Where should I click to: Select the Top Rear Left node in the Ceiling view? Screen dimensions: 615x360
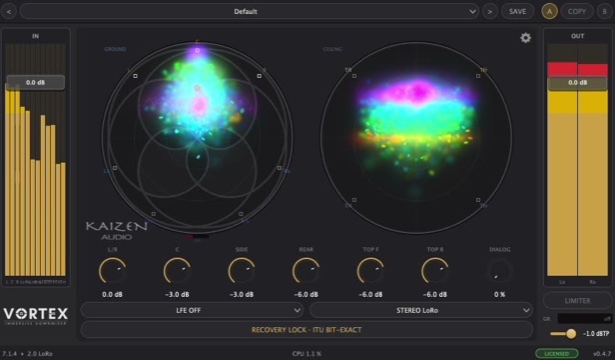click(x=354, y=200)
